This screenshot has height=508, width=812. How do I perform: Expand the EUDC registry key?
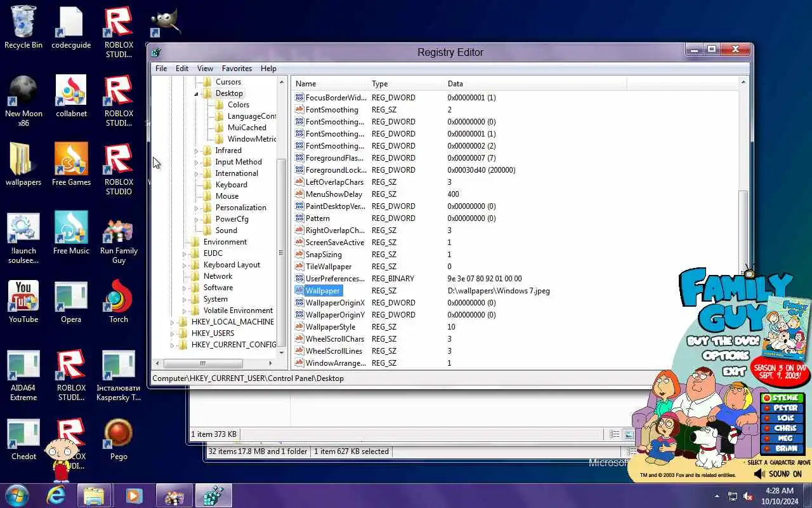coord(185,253)
